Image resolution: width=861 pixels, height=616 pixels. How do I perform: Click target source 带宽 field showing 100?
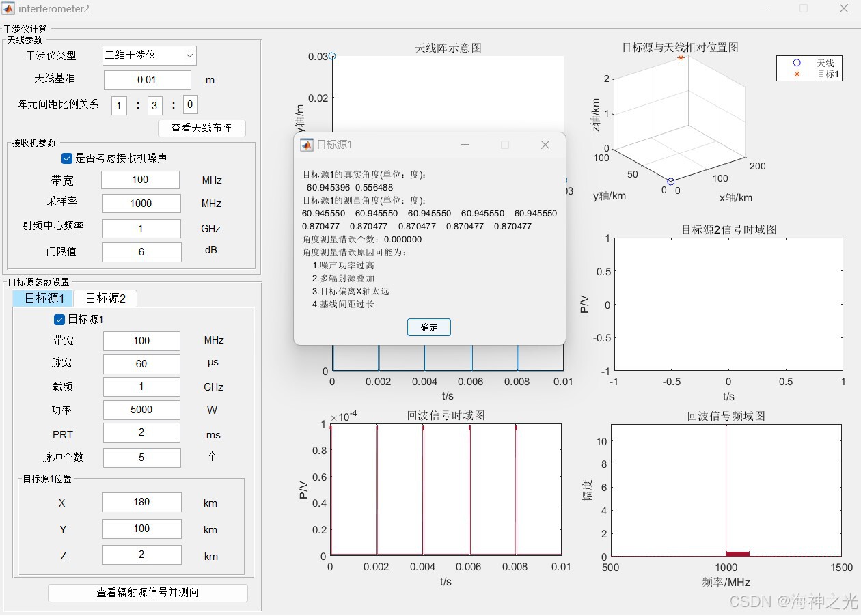click(x=141, y=341)
